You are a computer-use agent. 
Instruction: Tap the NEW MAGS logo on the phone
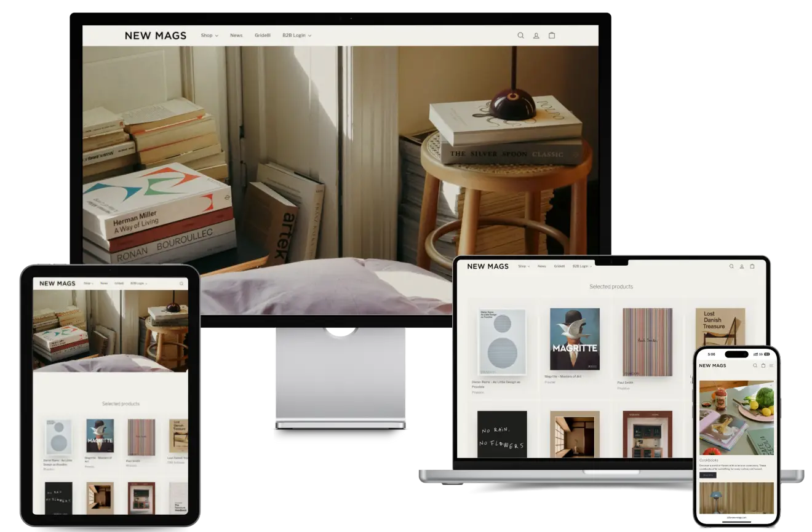(712, 365)
